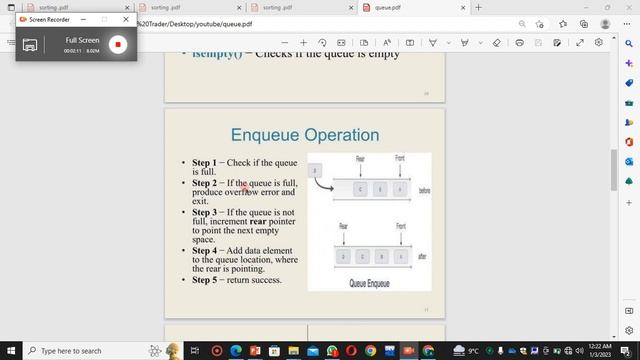Viewport: 640px width, 360px height.
Task: Select the Draw pen tool
Action: pyautogui.click(x=433, y=43)
